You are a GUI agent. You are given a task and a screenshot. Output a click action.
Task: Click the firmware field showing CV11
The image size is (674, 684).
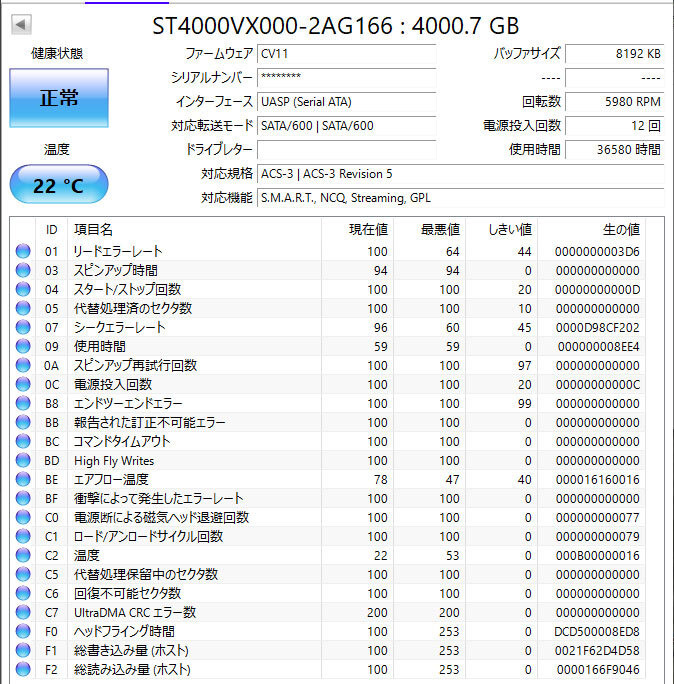(346, 54)
